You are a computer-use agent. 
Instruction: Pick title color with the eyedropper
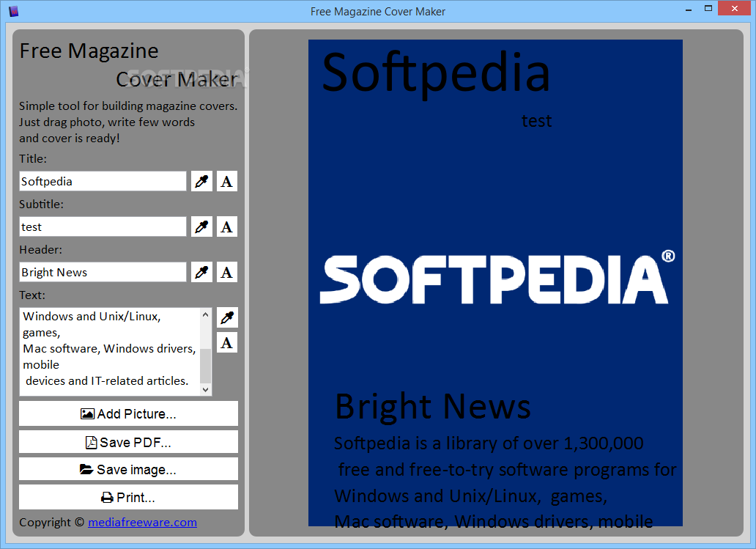click(x=201, y=181)
